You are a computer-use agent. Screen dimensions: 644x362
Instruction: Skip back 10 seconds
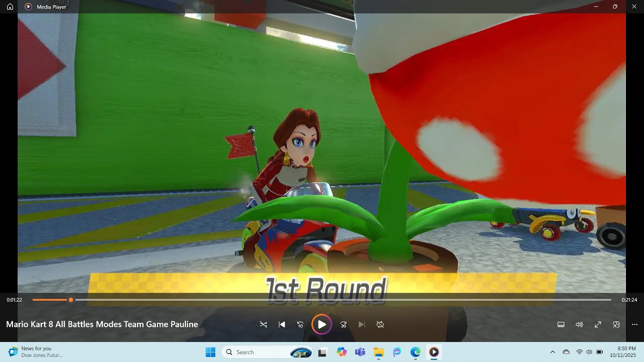click(300, 324)
